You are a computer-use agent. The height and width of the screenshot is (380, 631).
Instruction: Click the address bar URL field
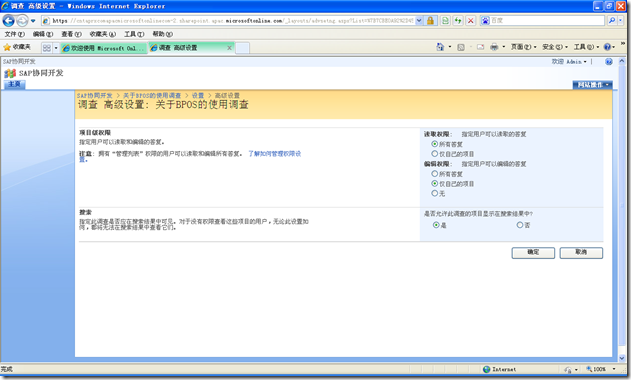coord(228,21)
